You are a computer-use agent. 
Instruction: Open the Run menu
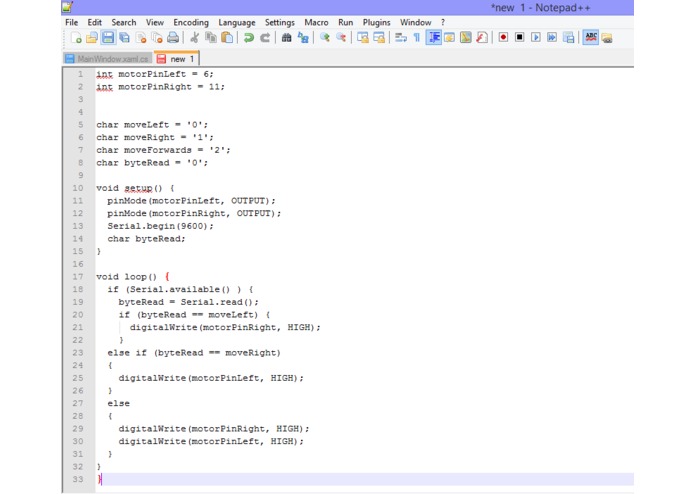pos(346,22)
